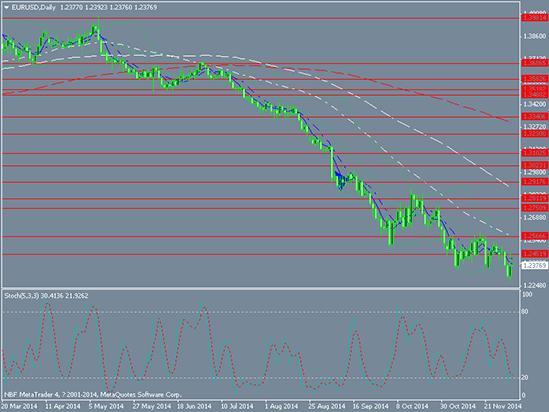Screen dimensions: 549x412
Task: Click the 1.29176 red price level tag
Action: point(534,182)
